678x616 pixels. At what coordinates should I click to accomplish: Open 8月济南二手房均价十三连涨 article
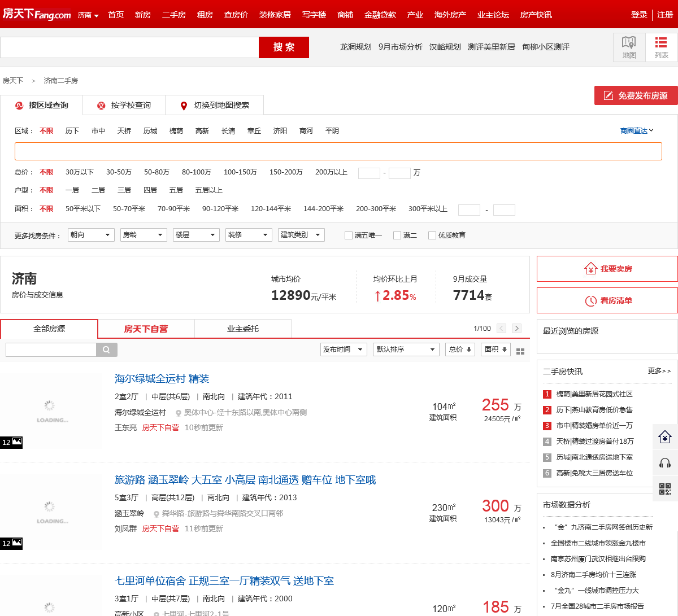(x=593, y=575)
